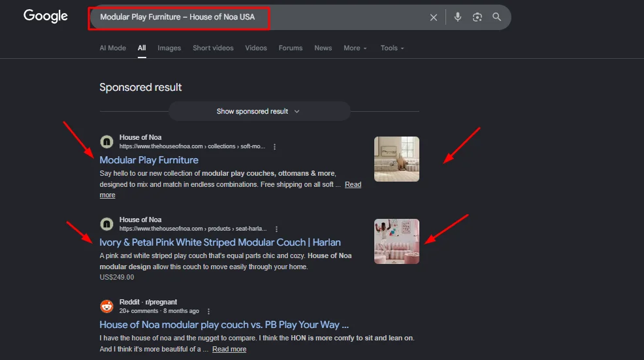Viewport: 644px width, 360px height.
Task: Click the products seat-harla... URL breadcrumb
Action: click(x=193, y=229)
